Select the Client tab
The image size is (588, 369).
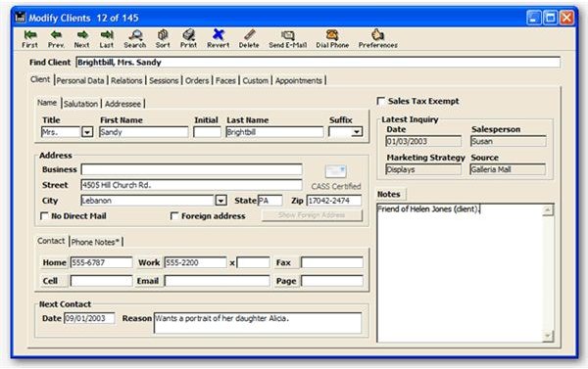[40, 79]
